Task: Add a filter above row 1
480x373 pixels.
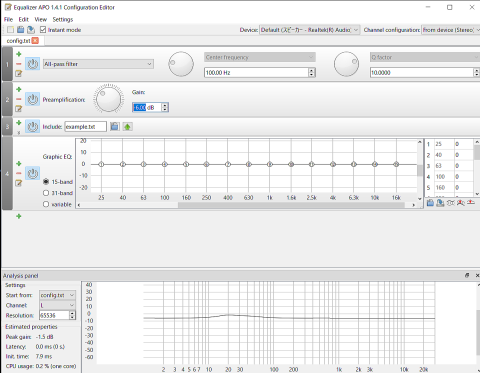Action: tap(19, 54)
